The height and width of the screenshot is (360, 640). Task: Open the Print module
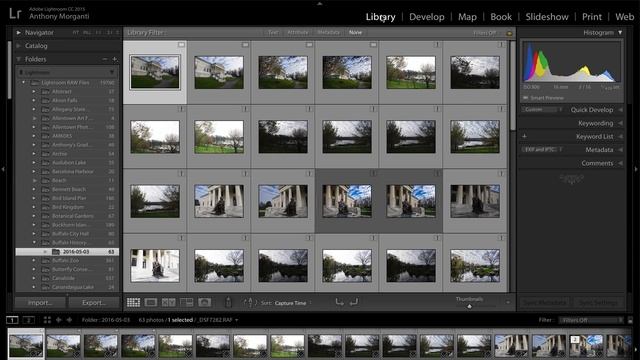click(x=592, y=17)
